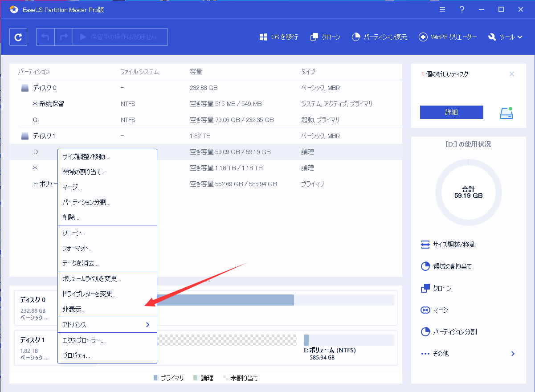Click the 未割り当て legend swatch

pos(226,378)
